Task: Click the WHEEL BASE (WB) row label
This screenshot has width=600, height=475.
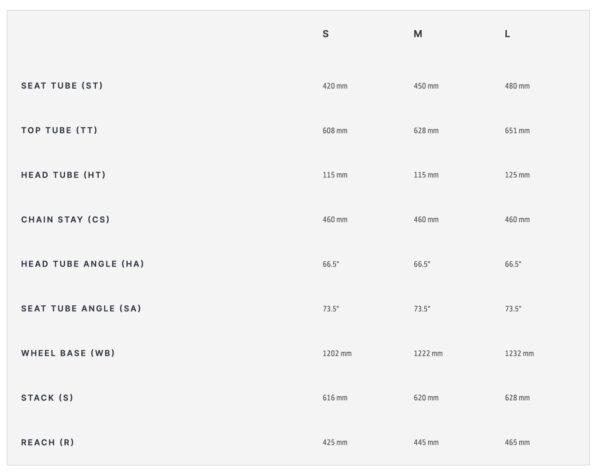Action: click(x=68, y=353)
